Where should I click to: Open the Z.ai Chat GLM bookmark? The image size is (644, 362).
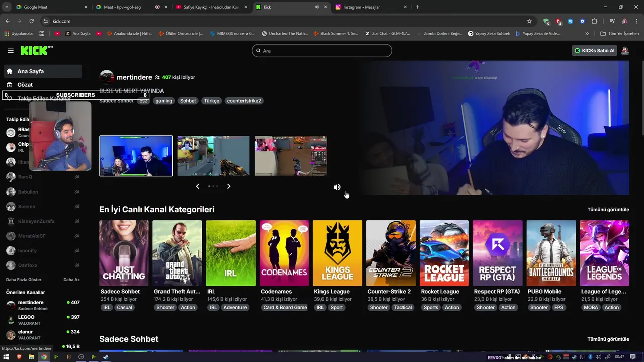[x=387, y=34]
